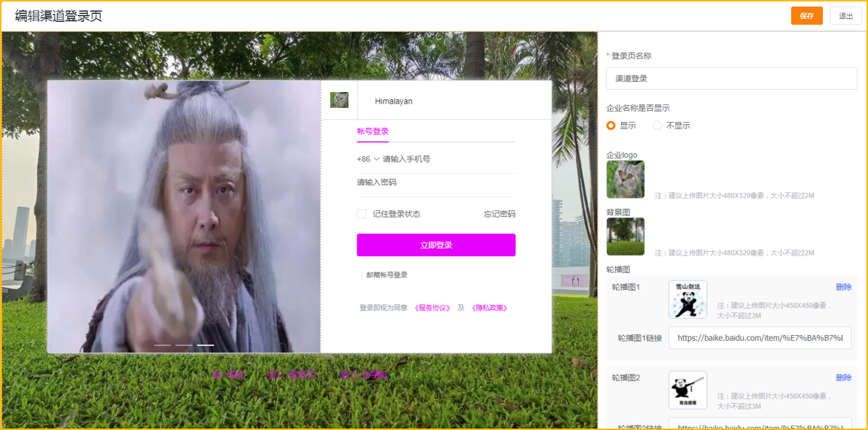868x430 pixels.
Task: Open the 《隐私政策》 link
Action: point(489,307)
